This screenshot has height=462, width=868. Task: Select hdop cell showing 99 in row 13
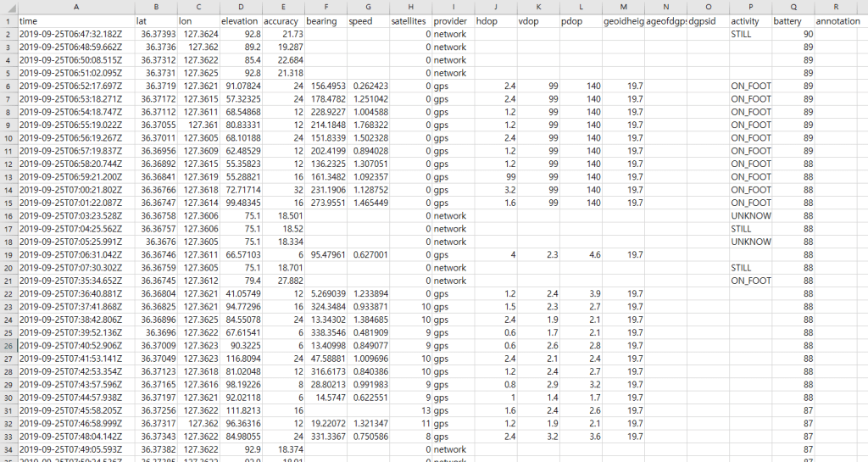point(495,176)
